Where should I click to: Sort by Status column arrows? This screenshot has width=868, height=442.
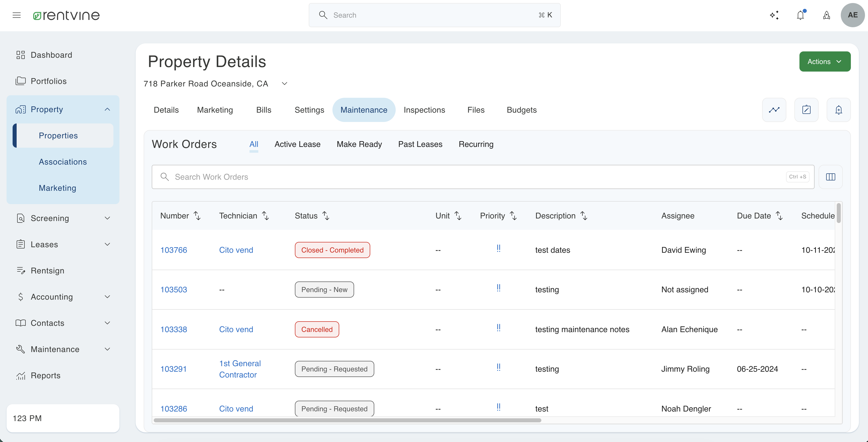(x=326, y=216)
